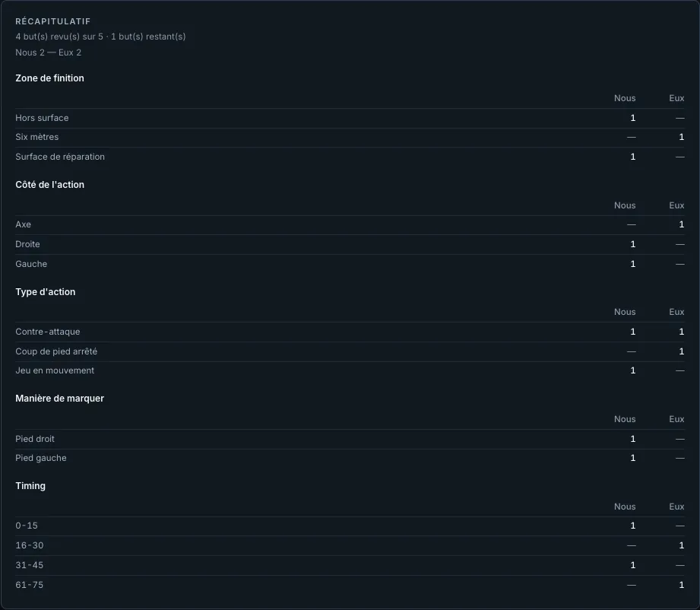700x610 pixels.
Task: Select the Jeu en mouvement row
Action: [x=350, y=370]
